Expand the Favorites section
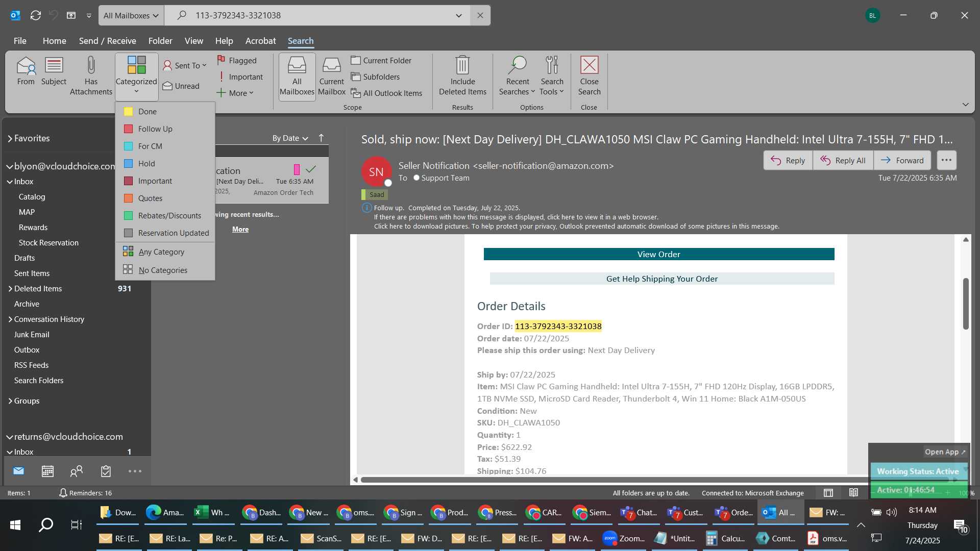Image resolution: width=980 pixels, height=551 pixels. pos(10,138)
